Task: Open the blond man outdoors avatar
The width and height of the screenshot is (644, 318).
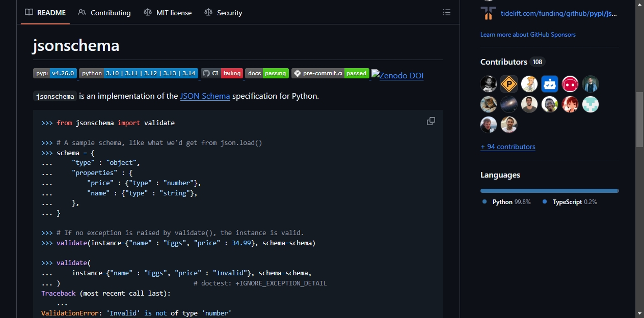Action: pyautogui.click(x=489, y=125)
